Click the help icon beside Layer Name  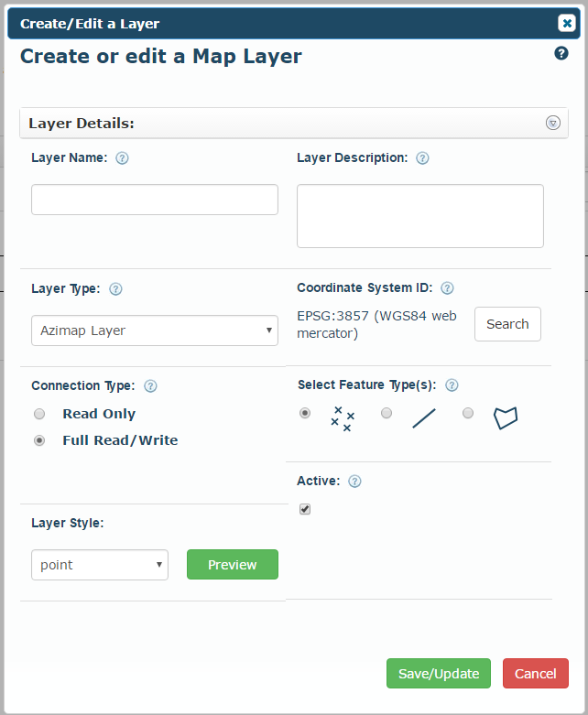(122, 158)
